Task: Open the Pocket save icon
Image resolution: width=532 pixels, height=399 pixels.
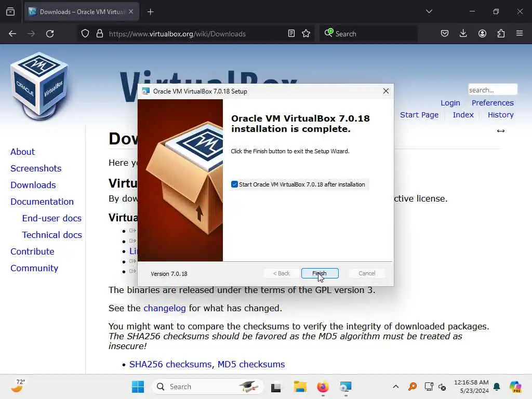Action: click(x=445, y=34)
